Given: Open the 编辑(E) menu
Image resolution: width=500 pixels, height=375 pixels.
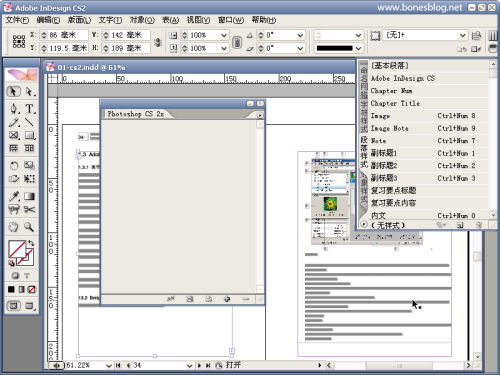Looking at the screenshot, I should click(48, 20).
